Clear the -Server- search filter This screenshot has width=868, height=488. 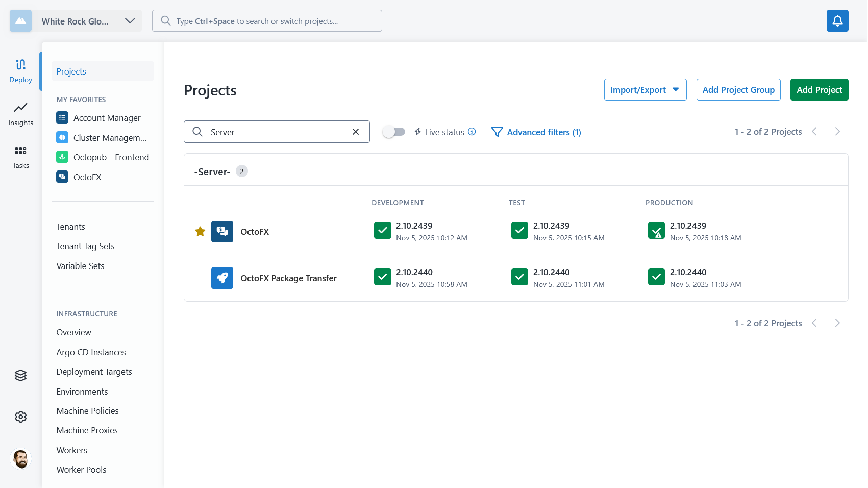(356, 132)
